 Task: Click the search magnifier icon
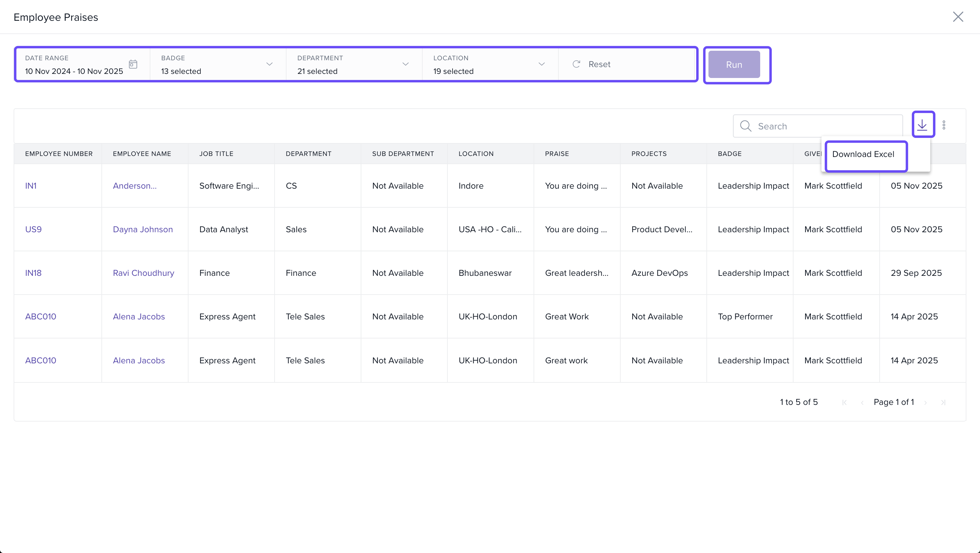(746, 126)
